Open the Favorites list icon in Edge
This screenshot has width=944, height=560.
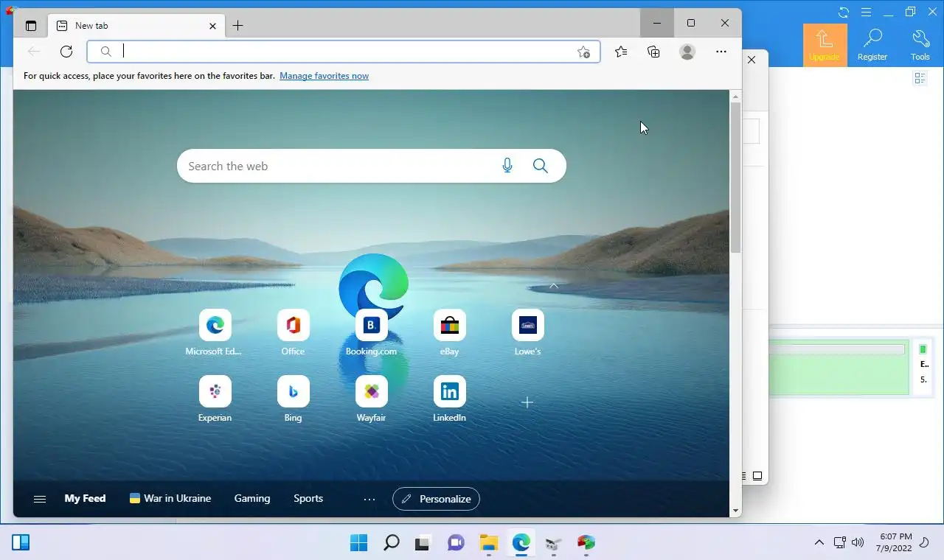(x=621, y=52)
